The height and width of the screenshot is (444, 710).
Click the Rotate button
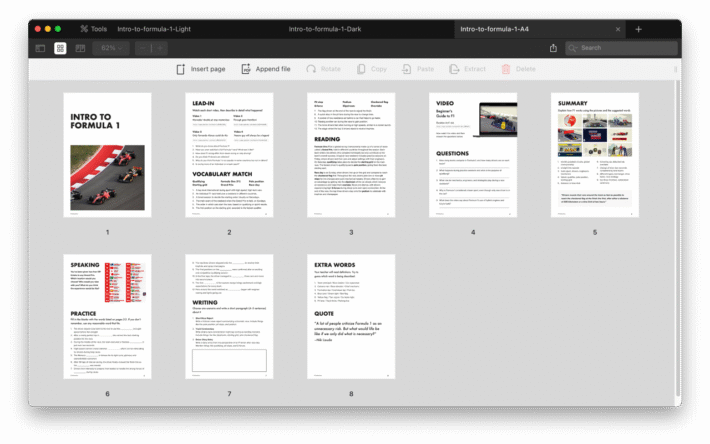tap(323, 69)
